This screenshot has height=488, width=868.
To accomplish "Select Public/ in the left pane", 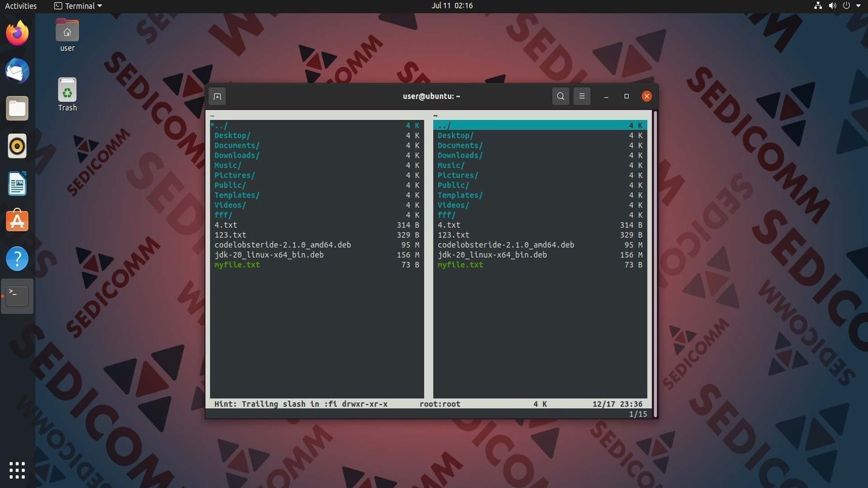I will [317, 185].
